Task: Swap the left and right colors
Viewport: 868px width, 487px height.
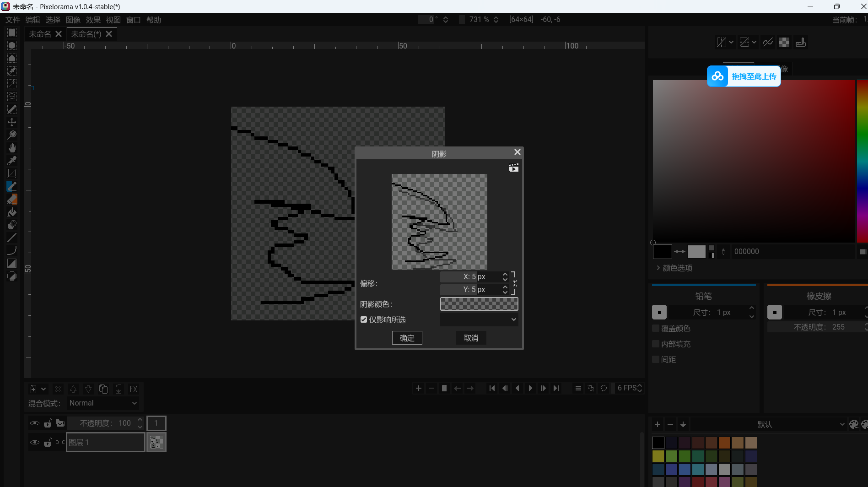Action: (x=680, y=252)
